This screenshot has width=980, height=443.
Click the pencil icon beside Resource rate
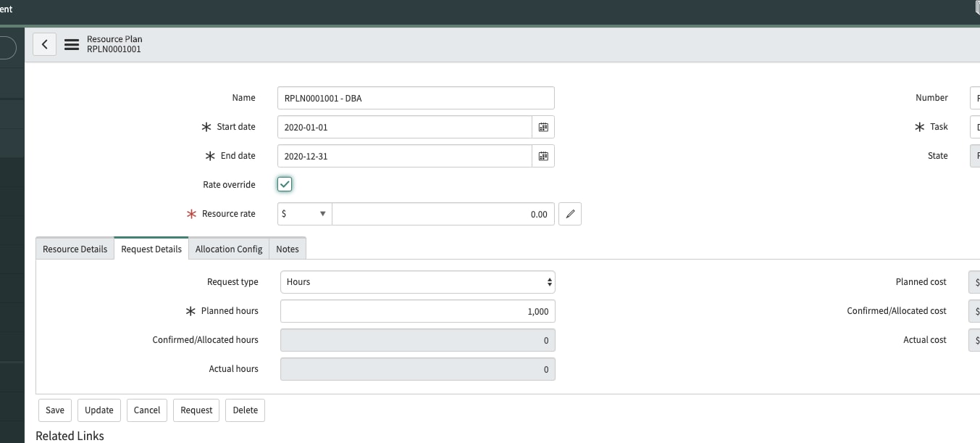tap(569, 213)
